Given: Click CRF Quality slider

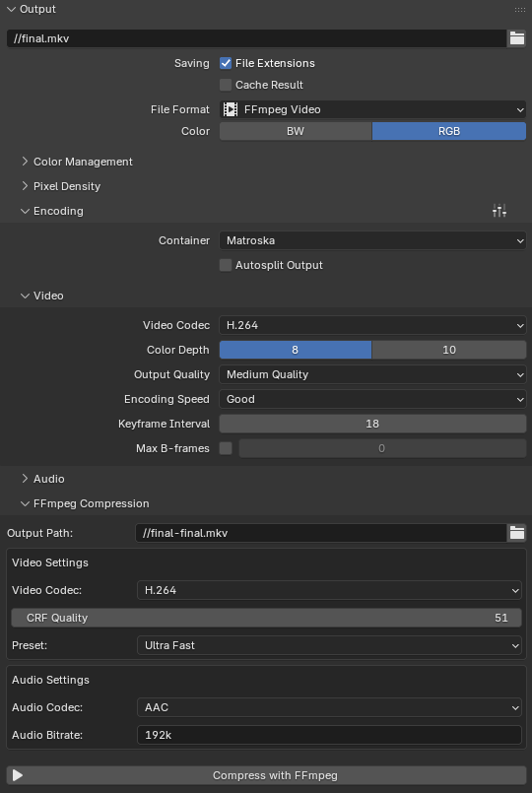Looking at the screenshot, I should click(x=266, y=618).
